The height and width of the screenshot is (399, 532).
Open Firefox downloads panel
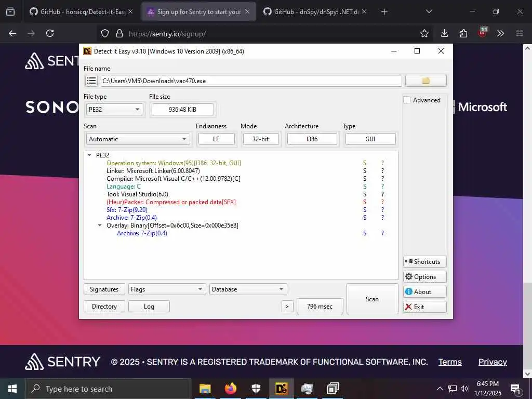click(445, 33)
